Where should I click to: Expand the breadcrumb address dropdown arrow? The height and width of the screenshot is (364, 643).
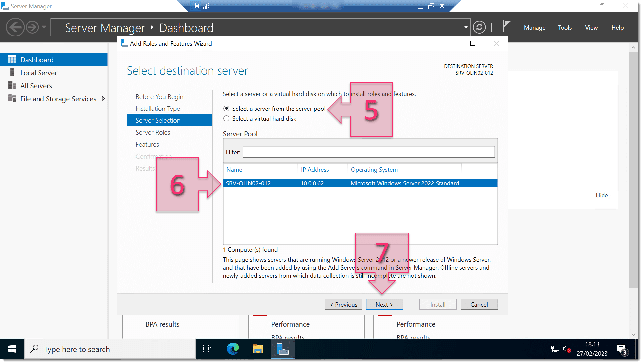[466, 27]
